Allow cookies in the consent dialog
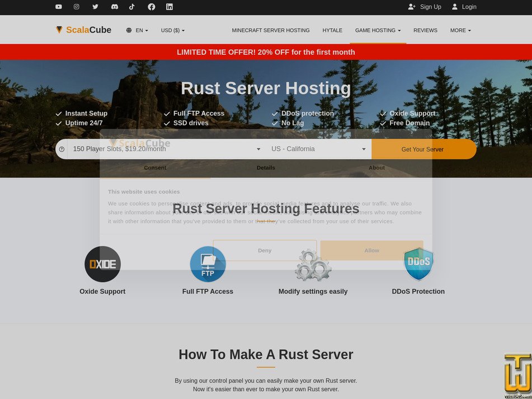Image resolution: width=532 pixels, height=399 pixels. [371, 250]
